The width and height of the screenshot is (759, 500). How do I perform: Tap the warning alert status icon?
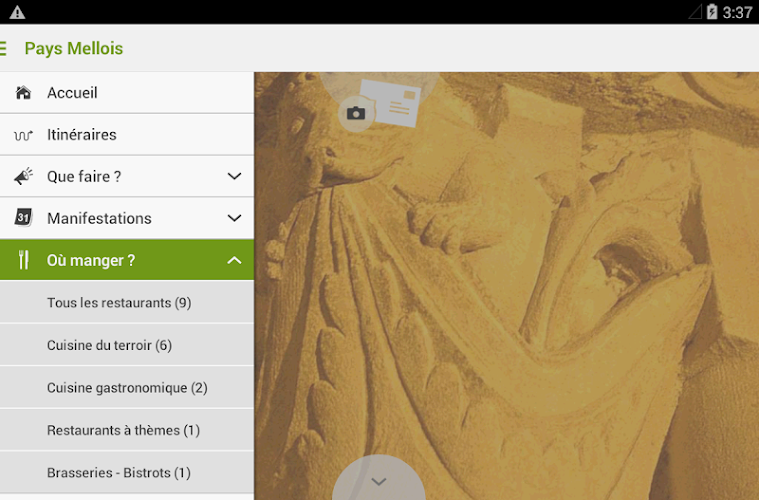pyautogui.click(x=17, y=12)
